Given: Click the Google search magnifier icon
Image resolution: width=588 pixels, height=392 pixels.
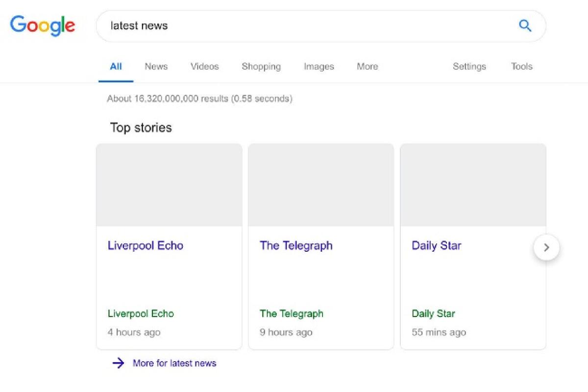Looking at the screenshot, I should coord(525,26).
